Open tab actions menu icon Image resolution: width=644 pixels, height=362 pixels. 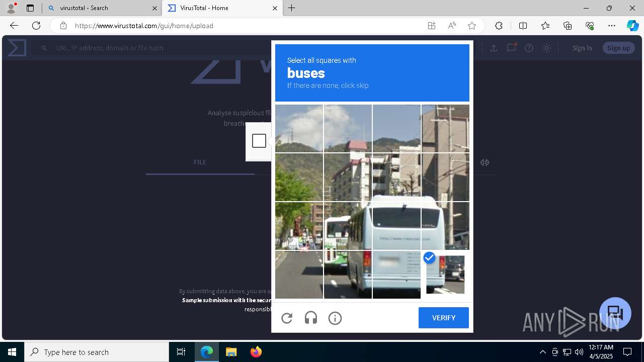click(x=30, y=8)
